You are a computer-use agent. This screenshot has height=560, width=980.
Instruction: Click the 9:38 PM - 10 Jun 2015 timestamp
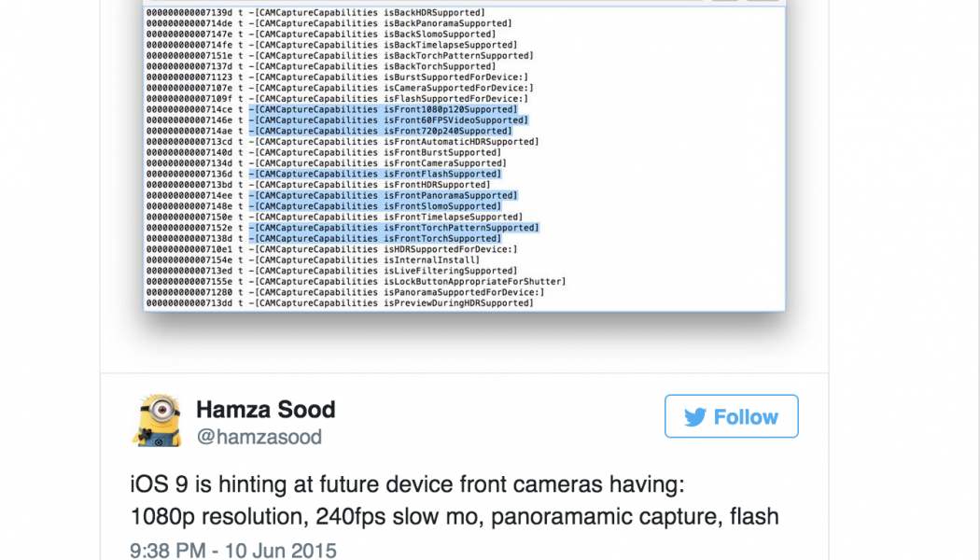point(233,551)
